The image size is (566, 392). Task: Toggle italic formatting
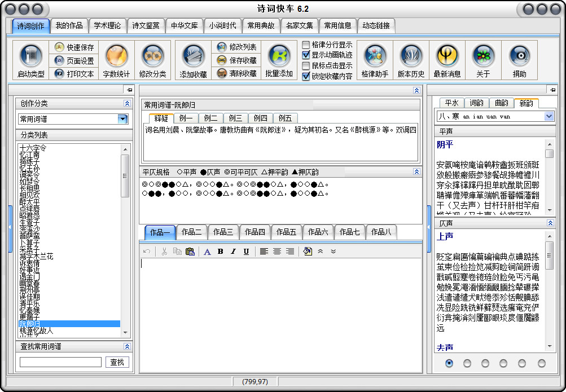(x=233, y=252)
